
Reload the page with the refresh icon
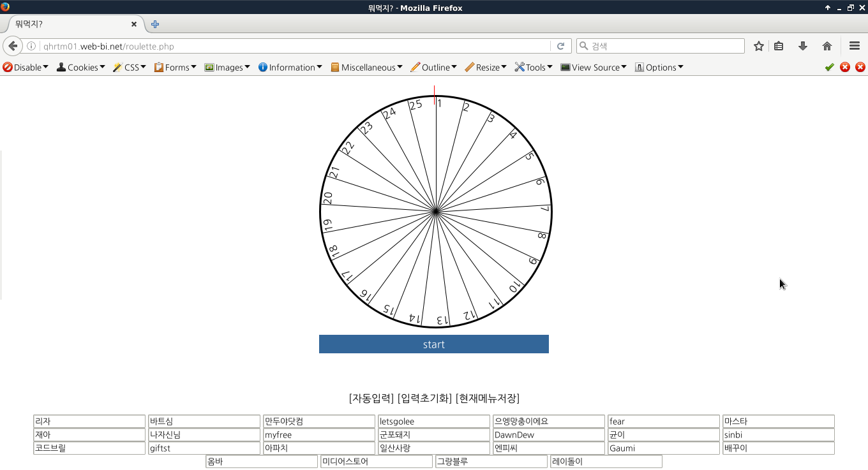click(x=560, y=46)
